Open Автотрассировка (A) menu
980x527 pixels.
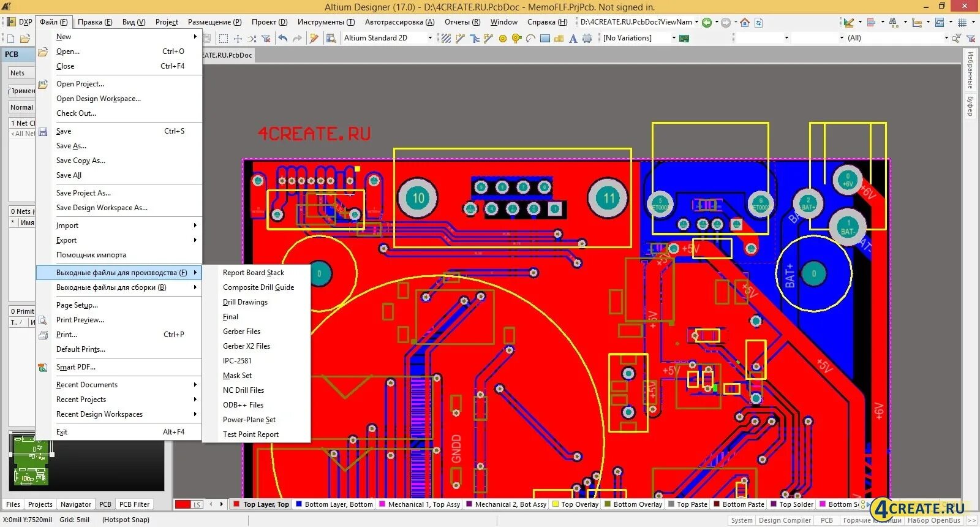(399, 22)
